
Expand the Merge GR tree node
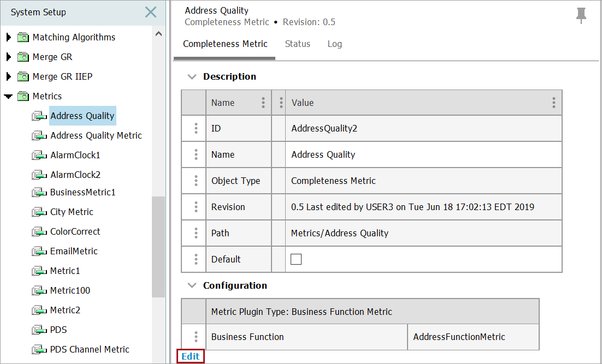click(8, 57)
